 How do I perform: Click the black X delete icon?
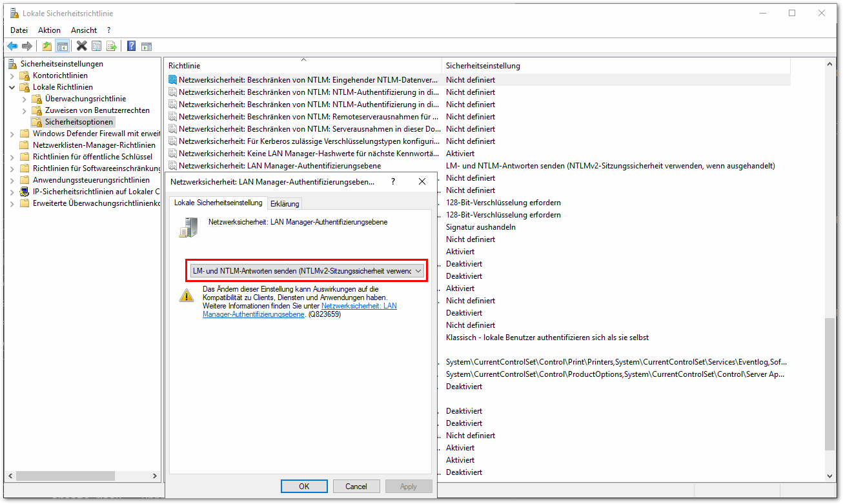pos(81,46)
